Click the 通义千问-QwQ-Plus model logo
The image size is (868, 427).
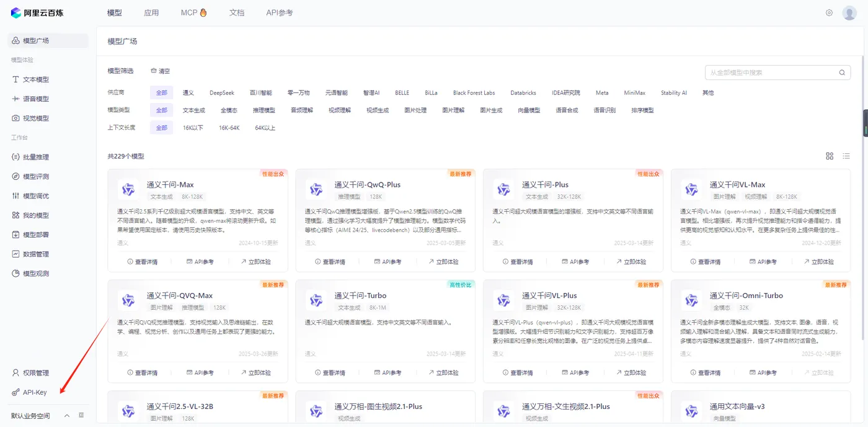pyautogui.click(x=316, y=189)
